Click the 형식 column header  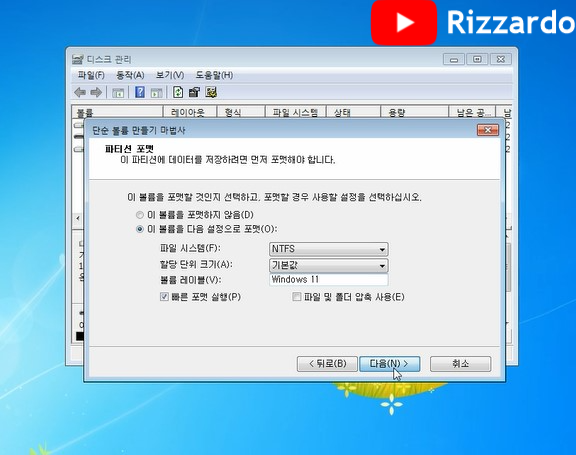coord(241,112)
